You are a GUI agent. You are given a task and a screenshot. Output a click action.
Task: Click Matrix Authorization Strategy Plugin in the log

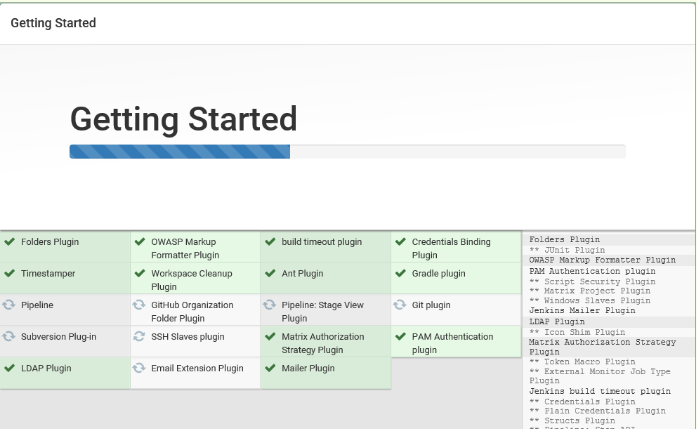click(602, 347)
